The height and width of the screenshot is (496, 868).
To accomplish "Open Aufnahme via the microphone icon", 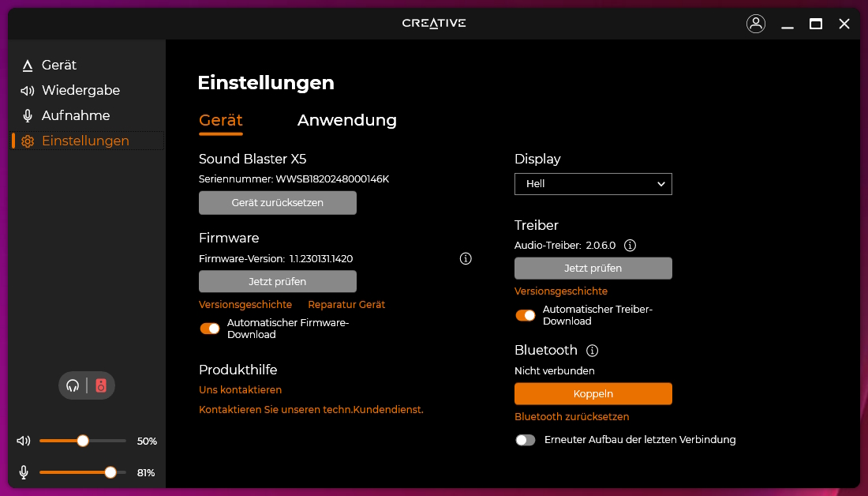I will 26,115.
